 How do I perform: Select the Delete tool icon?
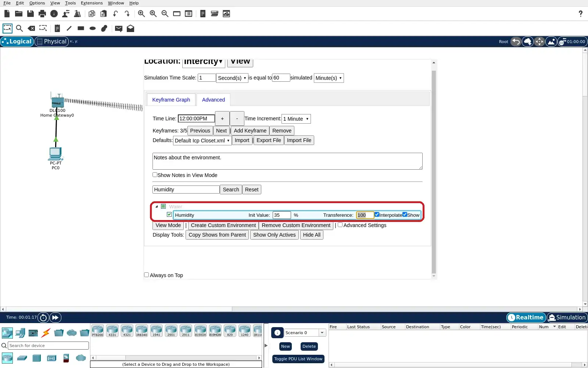pyautogui.click(x=32, y=28)
